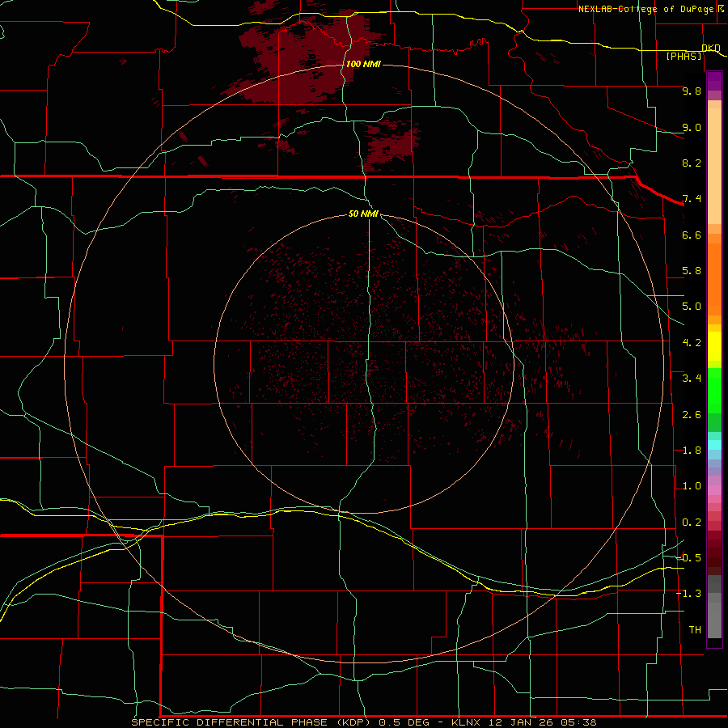The height and width of the screenshot is (728, 728).
Task: Click the '05:38' timestamp in caption
Action: pos(580,722)
